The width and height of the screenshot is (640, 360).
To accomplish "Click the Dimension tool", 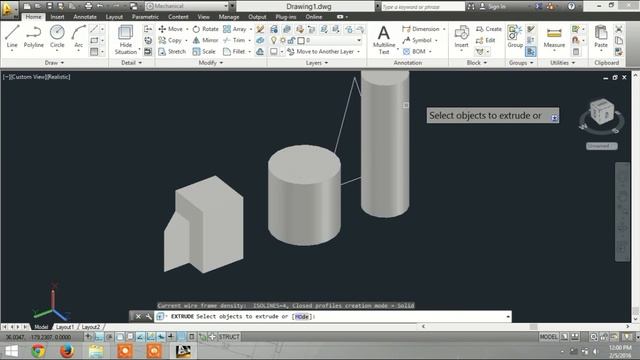I will tap(421, 29).
